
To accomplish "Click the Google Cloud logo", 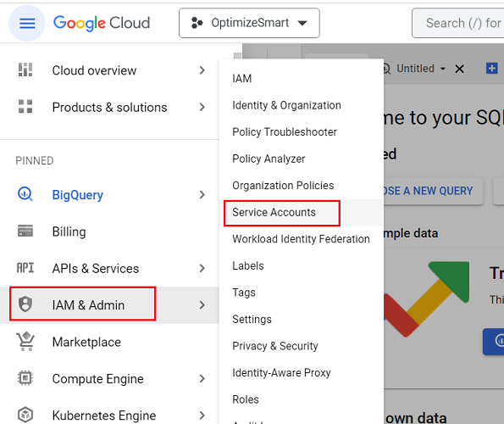I will 102,23.
